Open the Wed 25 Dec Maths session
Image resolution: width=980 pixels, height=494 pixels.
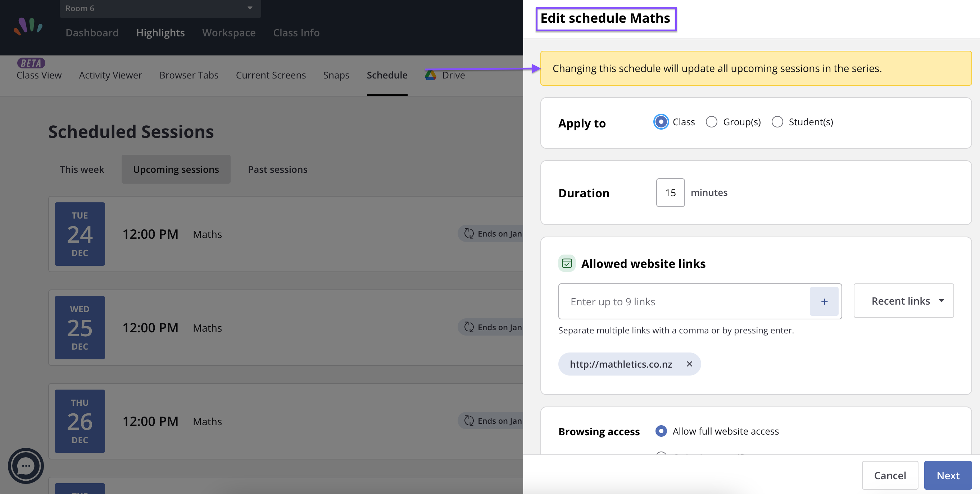pyautogui.click(x=286, y=328)
